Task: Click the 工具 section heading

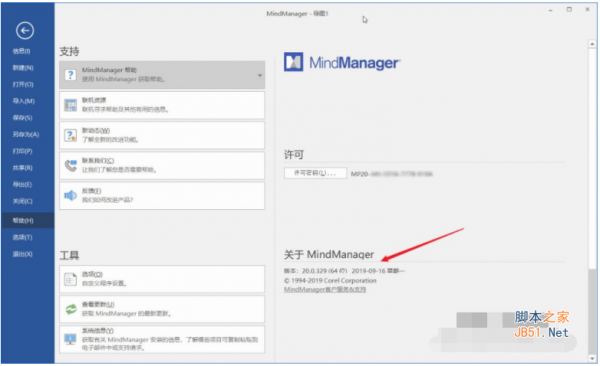Action: point(69,255)
